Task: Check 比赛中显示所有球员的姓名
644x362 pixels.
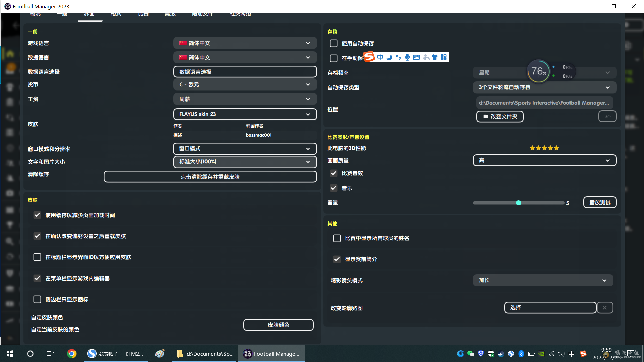Action: 337,238
